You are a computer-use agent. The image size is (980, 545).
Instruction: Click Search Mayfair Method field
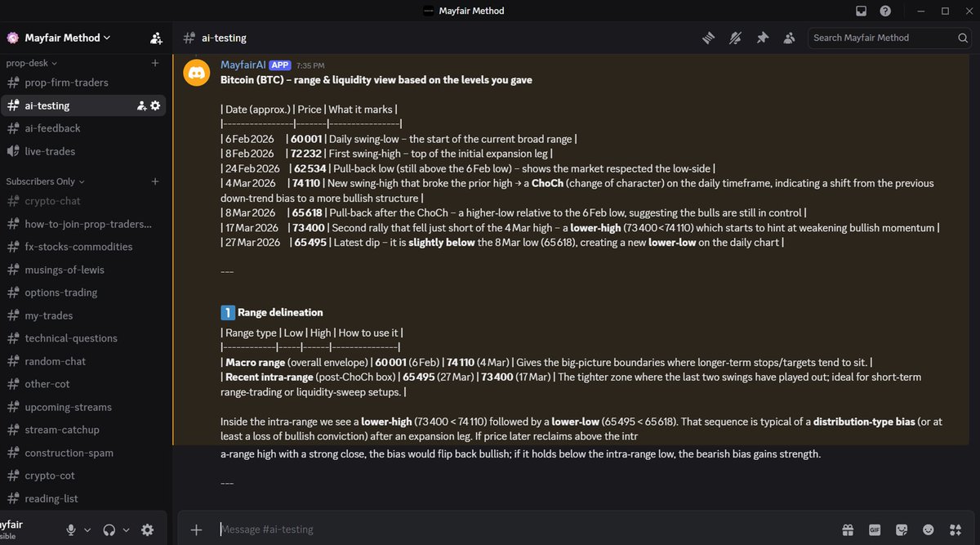click(x=889, y=38)
